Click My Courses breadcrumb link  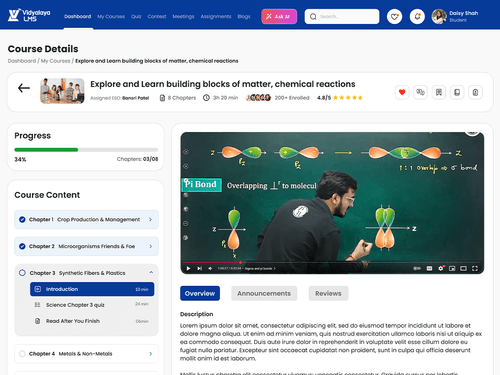[55, 61]
